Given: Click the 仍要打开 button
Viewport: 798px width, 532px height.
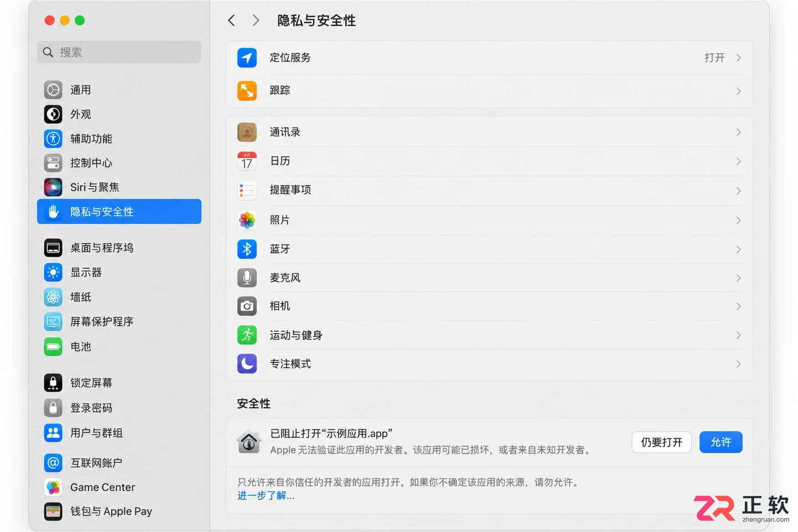Looking at the screenshot, I should pyautogui.click(x=662, y=442).
